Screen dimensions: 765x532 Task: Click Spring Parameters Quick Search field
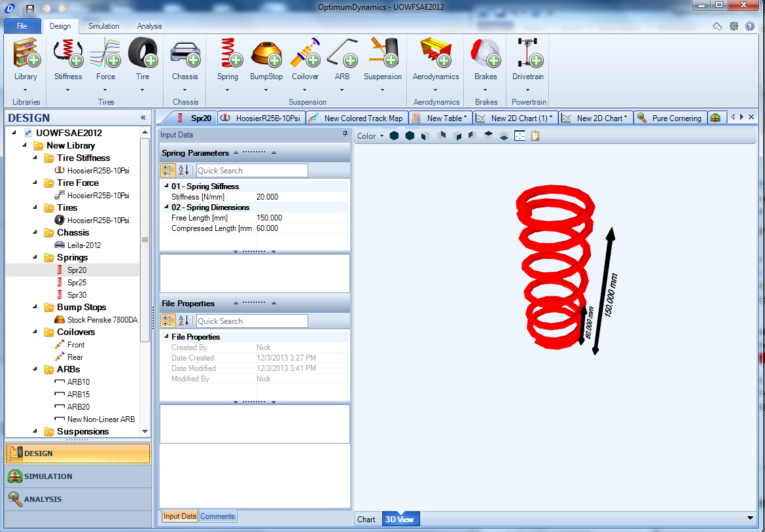tap(252, 170)
